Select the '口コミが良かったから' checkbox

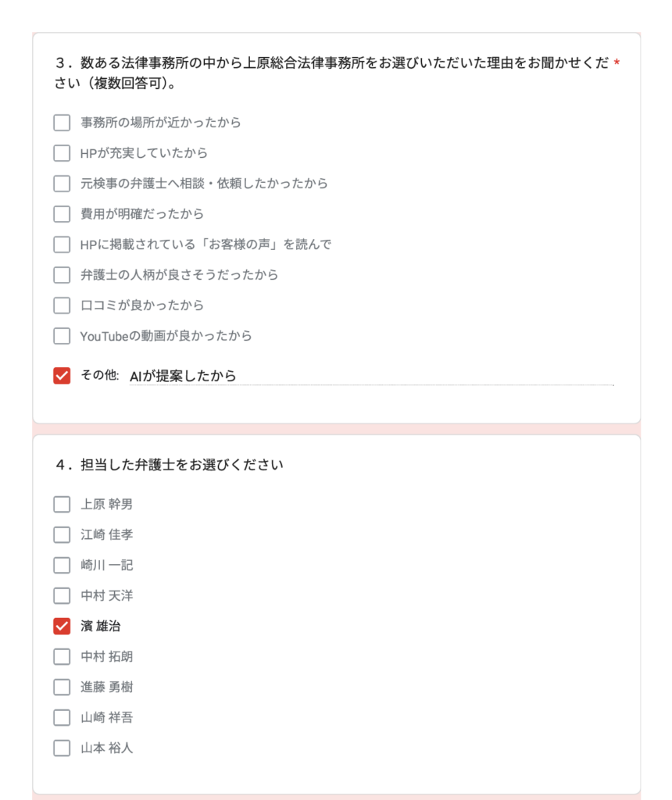(62, 305)
